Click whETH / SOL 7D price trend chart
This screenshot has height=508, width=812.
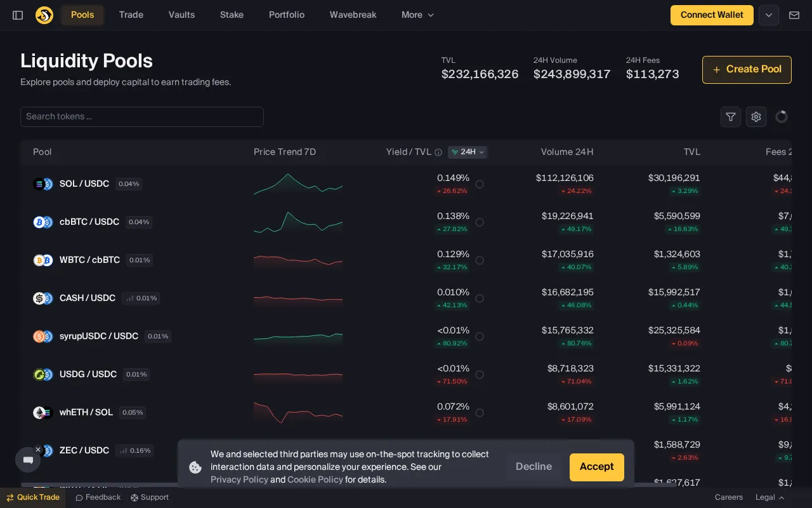pos(298,413)
